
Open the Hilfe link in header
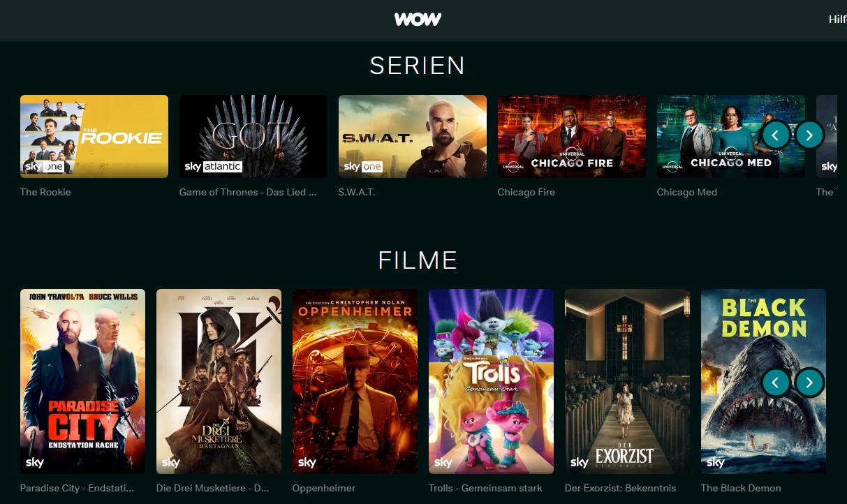coord(837,20)
